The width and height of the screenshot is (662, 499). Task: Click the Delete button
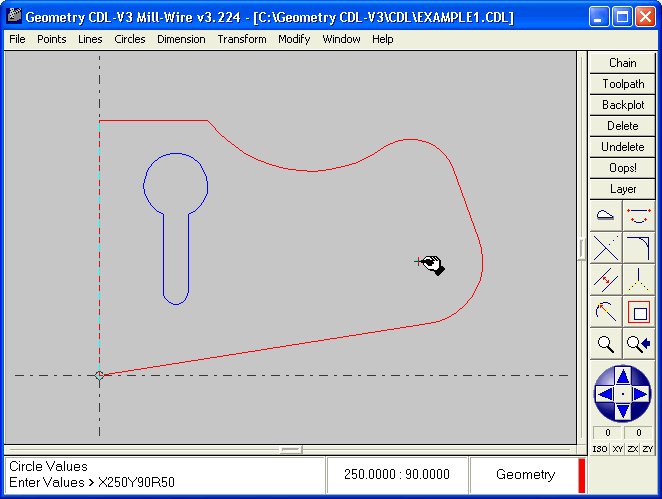622,126
